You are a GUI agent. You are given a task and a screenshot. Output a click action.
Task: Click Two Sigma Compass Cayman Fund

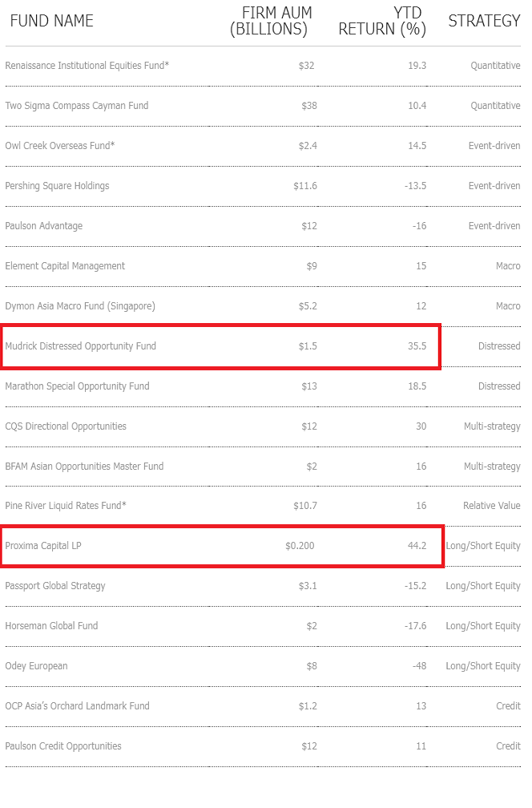77,106
